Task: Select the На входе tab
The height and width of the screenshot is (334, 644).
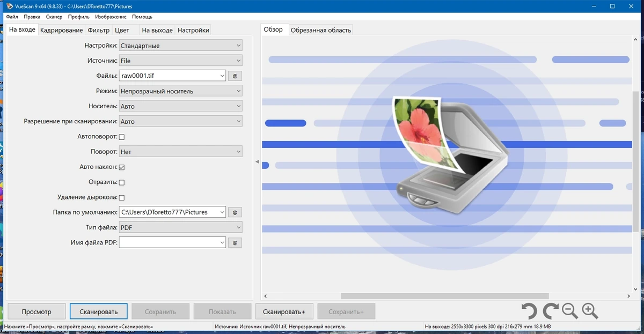Action: (x=23, y=29)
